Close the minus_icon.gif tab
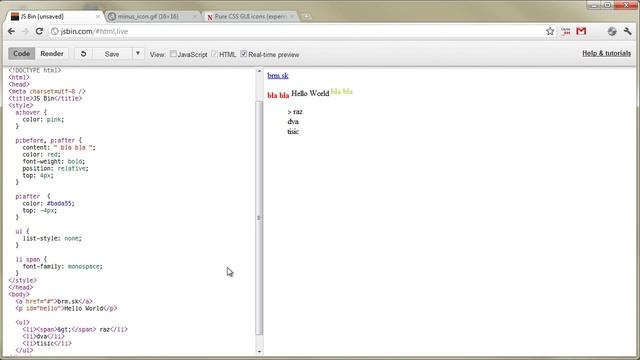 click(x=195, y=17)
